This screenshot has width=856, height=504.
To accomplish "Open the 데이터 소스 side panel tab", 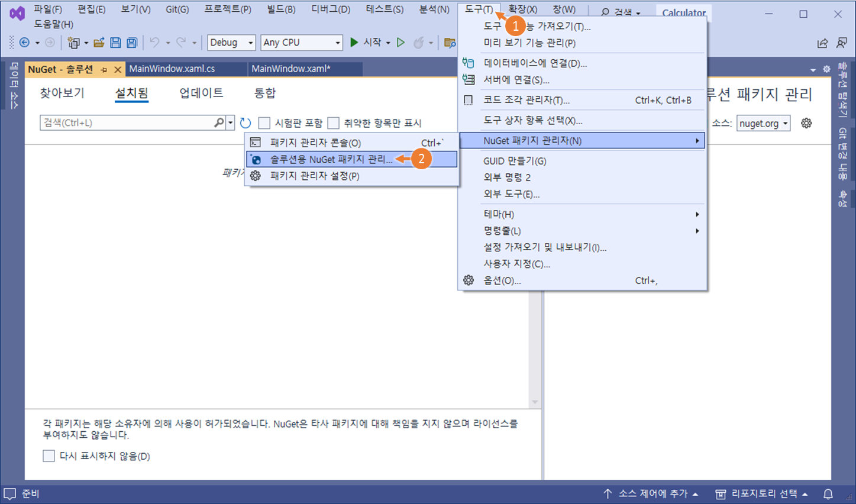I will [x=13, y=86].
